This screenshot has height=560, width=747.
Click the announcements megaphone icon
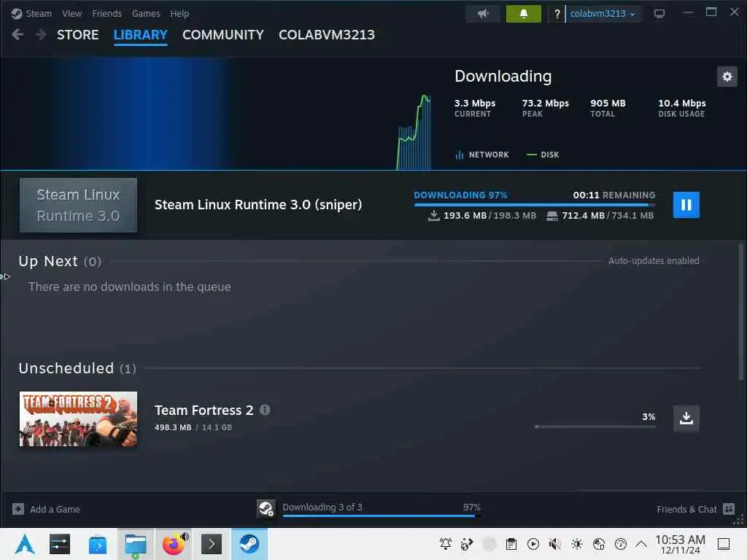(483, 14)
